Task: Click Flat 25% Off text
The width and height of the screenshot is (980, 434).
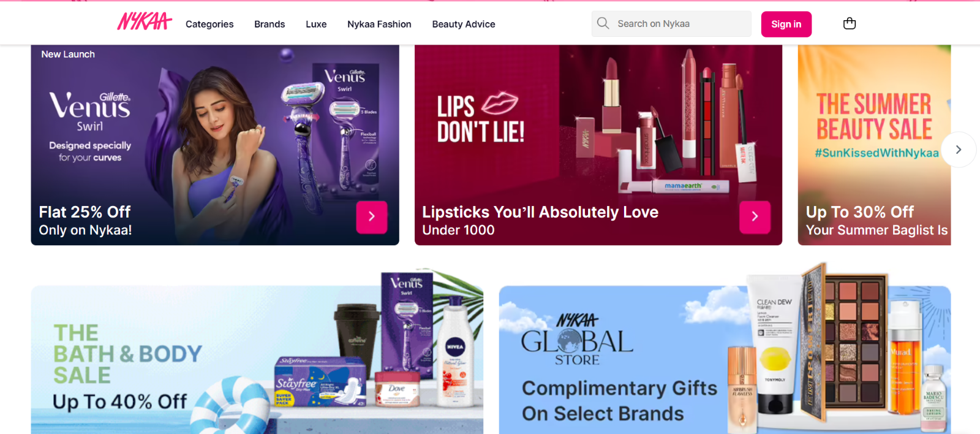Action: point(85,212)
